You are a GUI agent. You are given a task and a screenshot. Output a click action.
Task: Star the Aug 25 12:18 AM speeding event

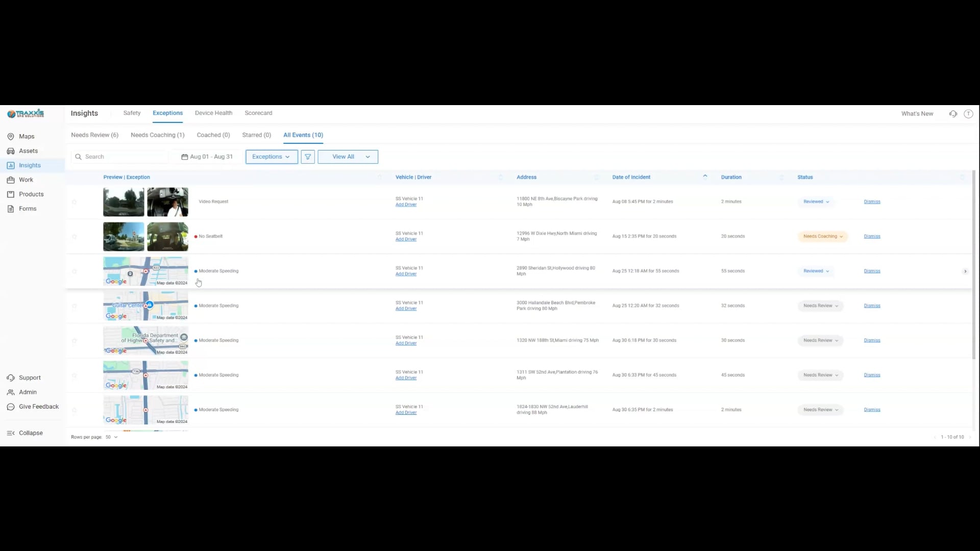coord(75,271)
